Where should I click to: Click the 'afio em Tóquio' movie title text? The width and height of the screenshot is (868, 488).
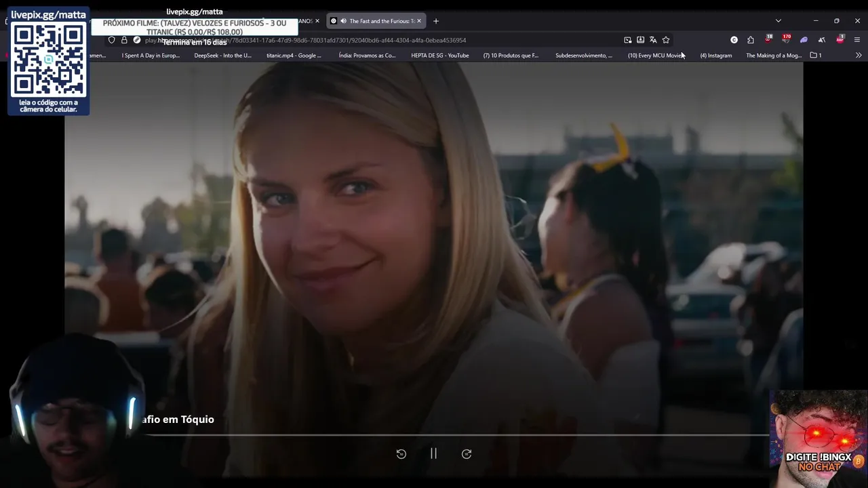click(x=178, y=420)
